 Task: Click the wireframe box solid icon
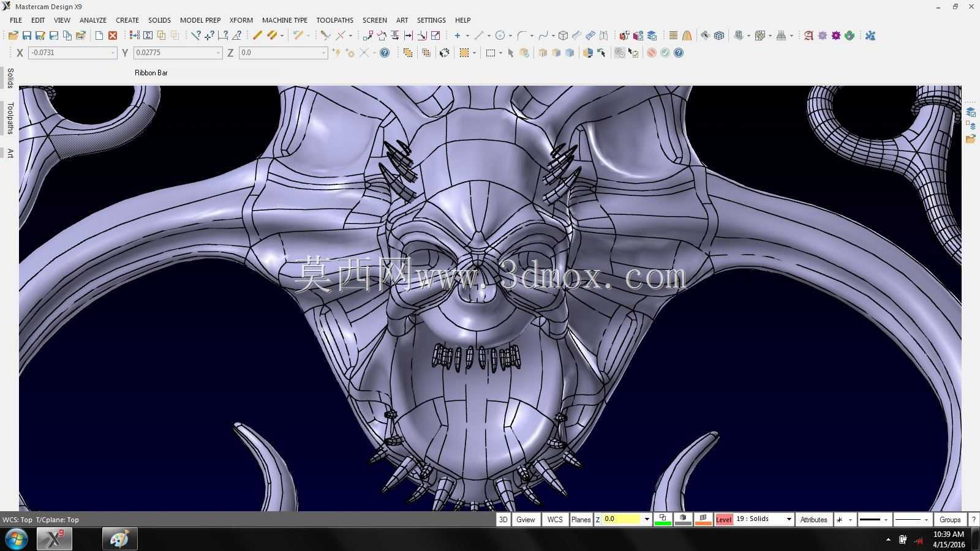563,36
